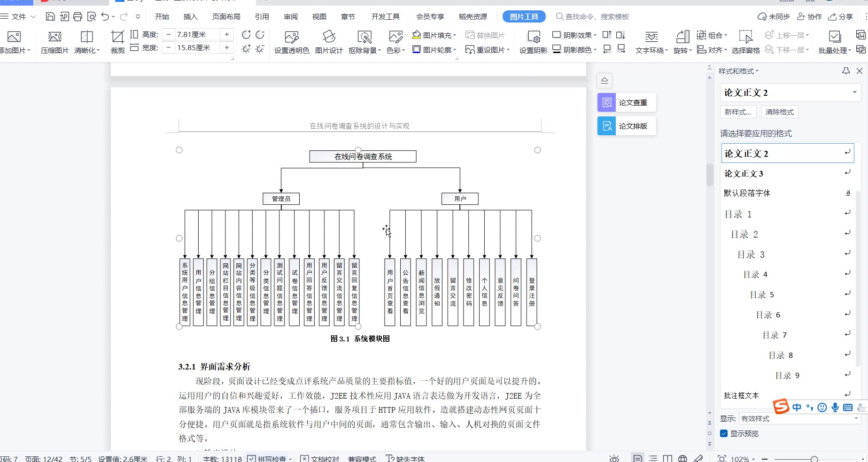The width and height of the screenshot is (868, 462).
Task: Open the 显示 有效样式 combo box
Action: click(799, 418)
